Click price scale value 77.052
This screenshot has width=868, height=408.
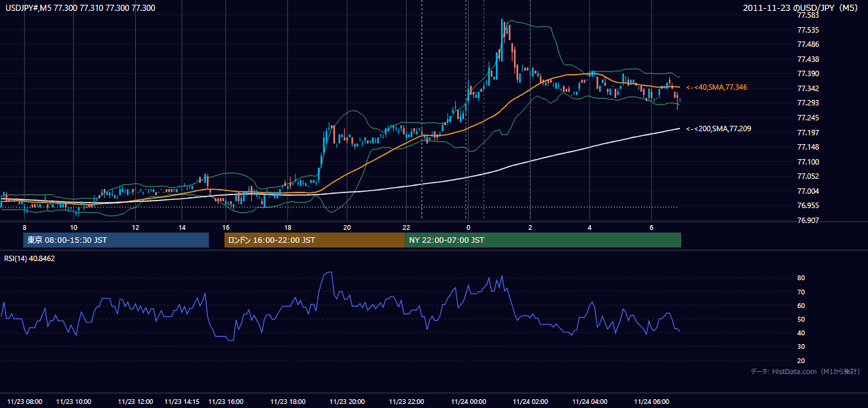click(x=808, y=176)
